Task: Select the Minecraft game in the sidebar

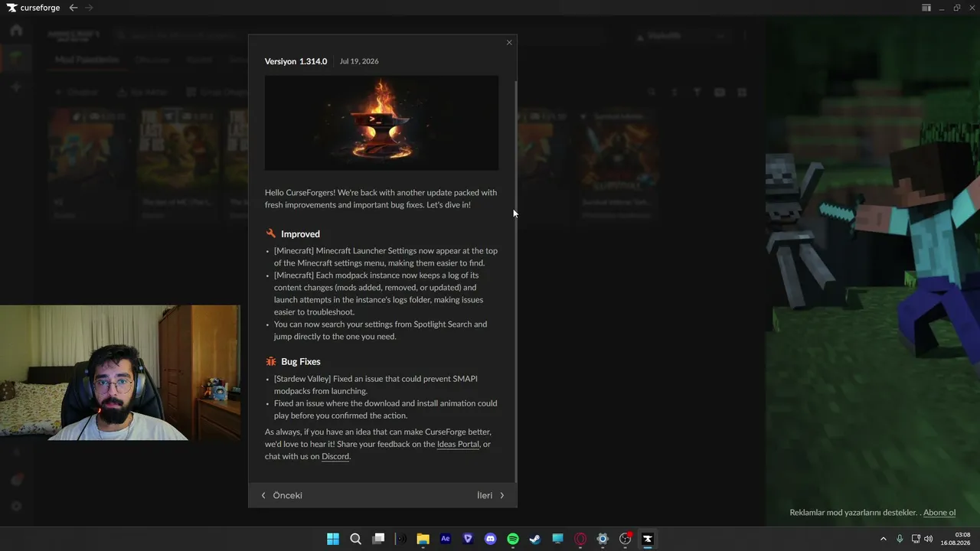Action: click(16, 57)
